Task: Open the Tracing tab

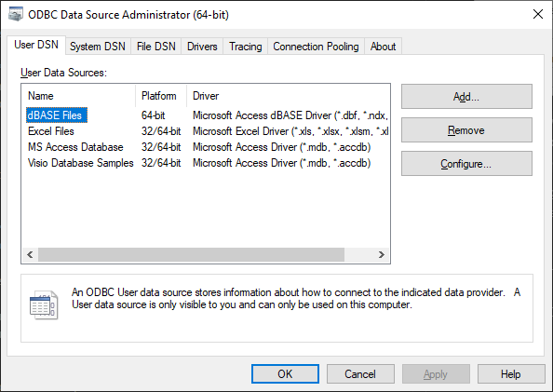Action: 246,47
